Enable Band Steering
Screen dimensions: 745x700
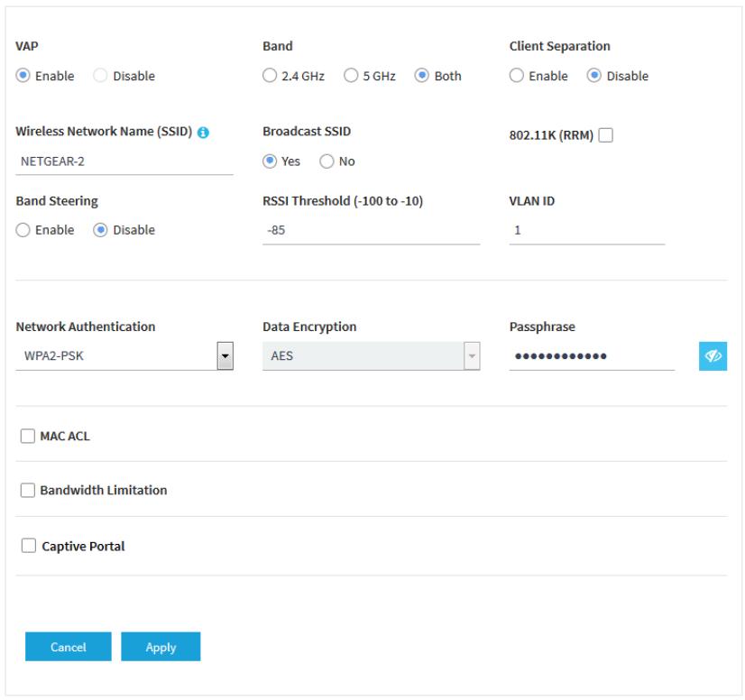point(23,230)
